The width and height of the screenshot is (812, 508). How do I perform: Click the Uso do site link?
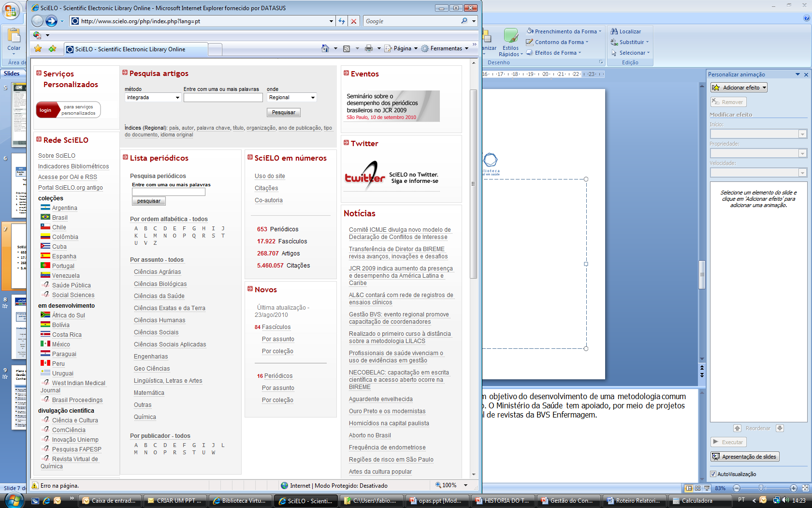click(x=270, y=176)
